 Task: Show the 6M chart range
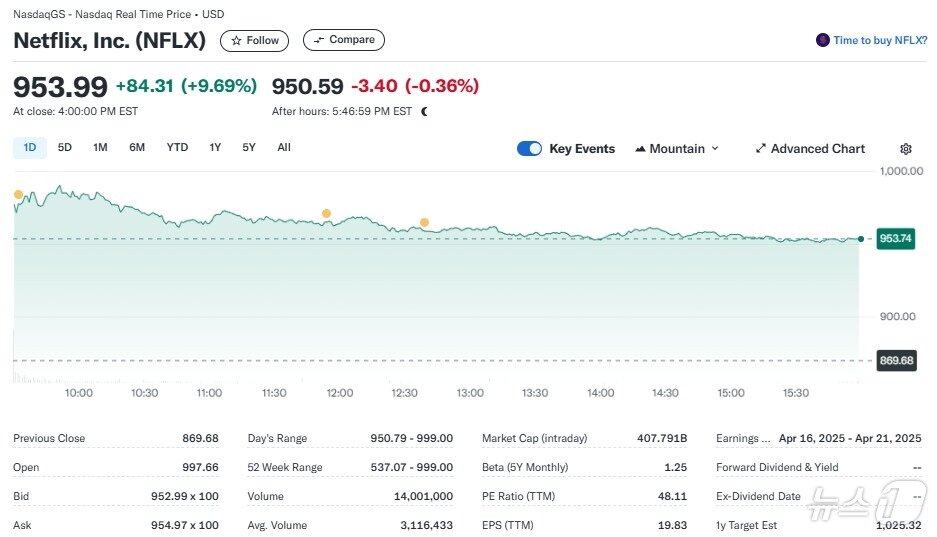click(137, 148)
